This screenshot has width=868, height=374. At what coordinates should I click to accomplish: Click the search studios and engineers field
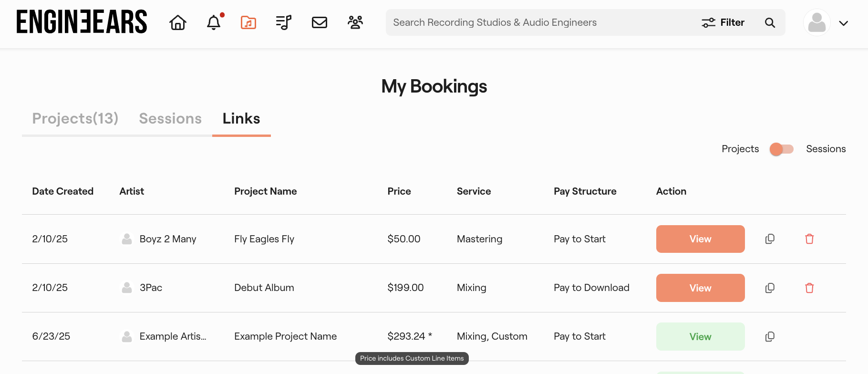pos(539,22)
